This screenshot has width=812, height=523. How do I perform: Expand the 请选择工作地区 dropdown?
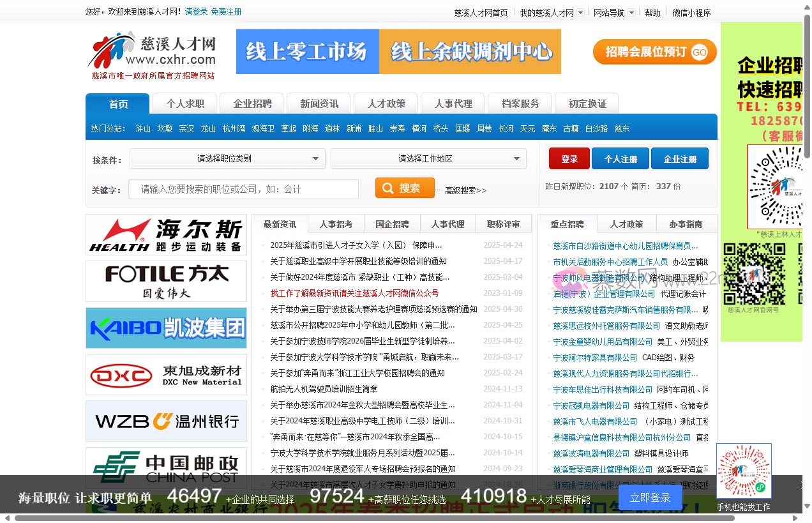coord(428,158)
